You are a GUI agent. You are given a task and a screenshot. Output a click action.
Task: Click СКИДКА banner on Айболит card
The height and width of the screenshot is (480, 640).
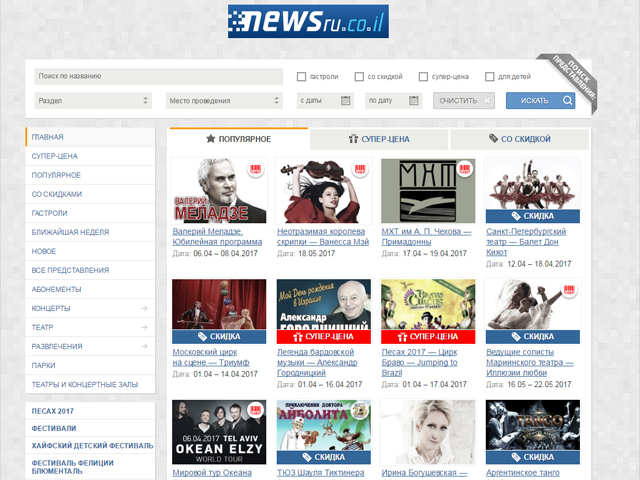324,457
